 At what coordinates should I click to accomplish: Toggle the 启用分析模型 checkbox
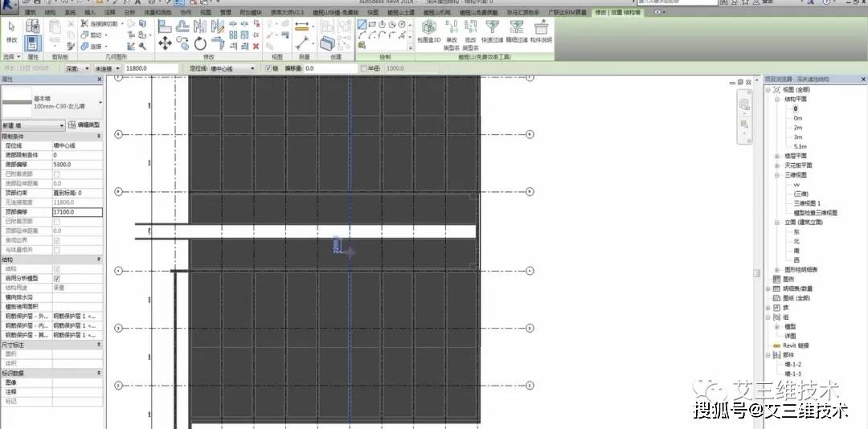click(x=57, y=279)
